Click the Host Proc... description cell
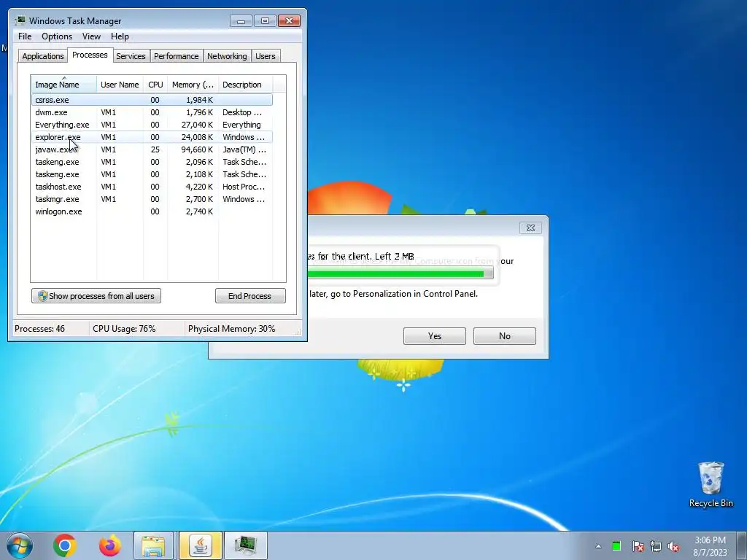The height and width of the screenshot is (560, 747). point(244,187)
